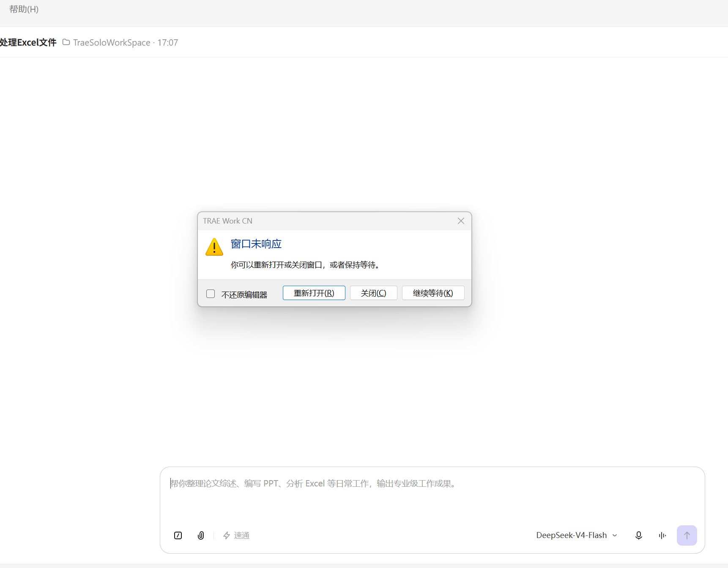
Task: Click the TraeSoloWorkSpace workspace label
Action: [x=112, y=42]
